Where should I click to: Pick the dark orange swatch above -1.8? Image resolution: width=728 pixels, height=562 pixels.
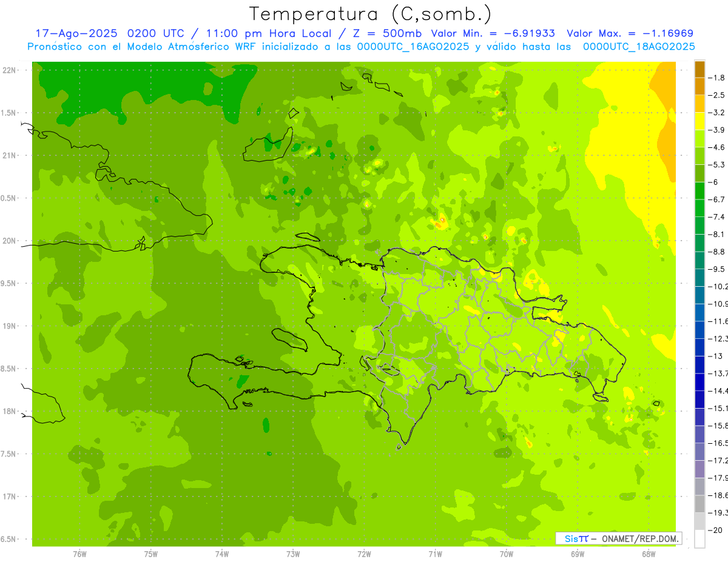pos(700,69)
